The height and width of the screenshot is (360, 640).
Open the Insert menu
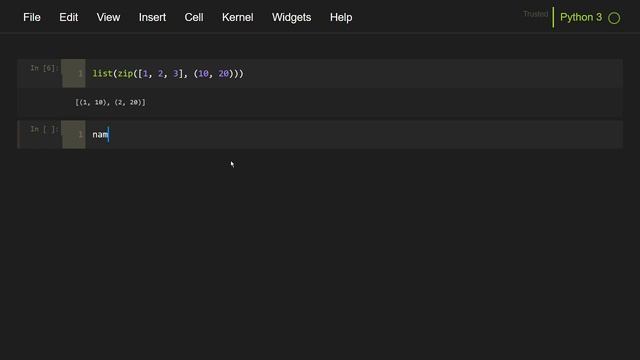(x=152, y=18)
